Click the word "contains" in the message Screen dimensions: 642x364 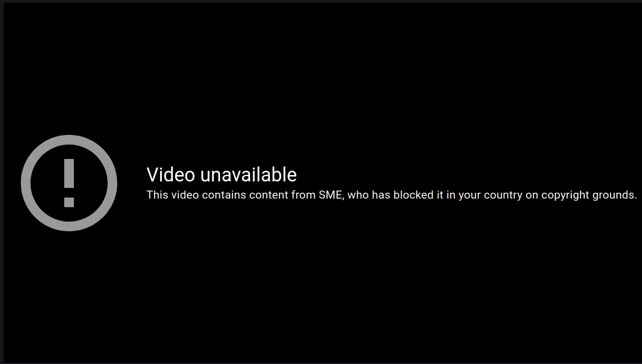tap(224, 195)
